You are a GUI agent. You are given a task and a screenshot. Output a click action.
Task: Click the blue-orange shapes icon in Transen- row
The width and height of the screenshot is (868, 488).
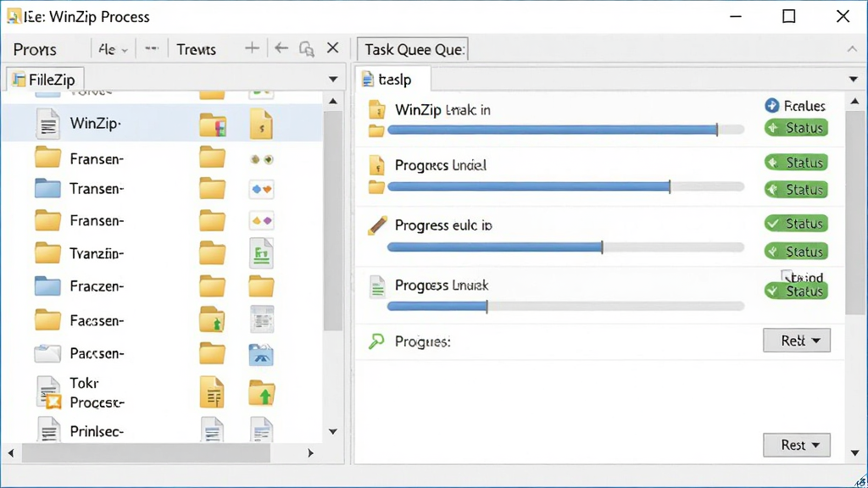261,189
